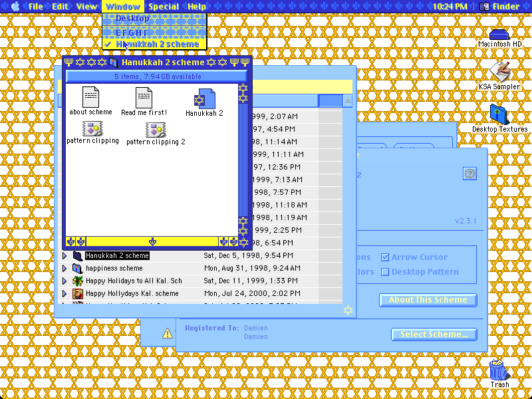This screenshot has height=399, width=532.
Task: Select the 'Read me first!' document icon
Action: click(x=144, y=97)
